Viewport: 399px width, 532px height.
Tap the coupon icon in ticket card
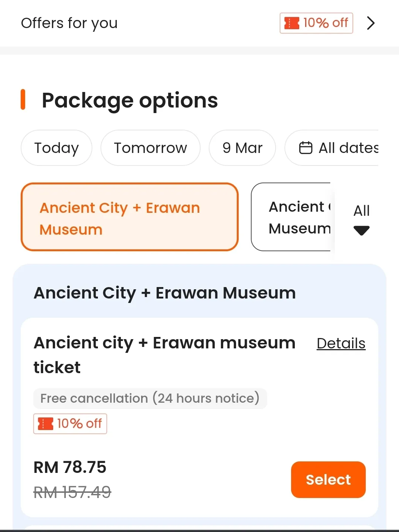[x=46, y=424]
